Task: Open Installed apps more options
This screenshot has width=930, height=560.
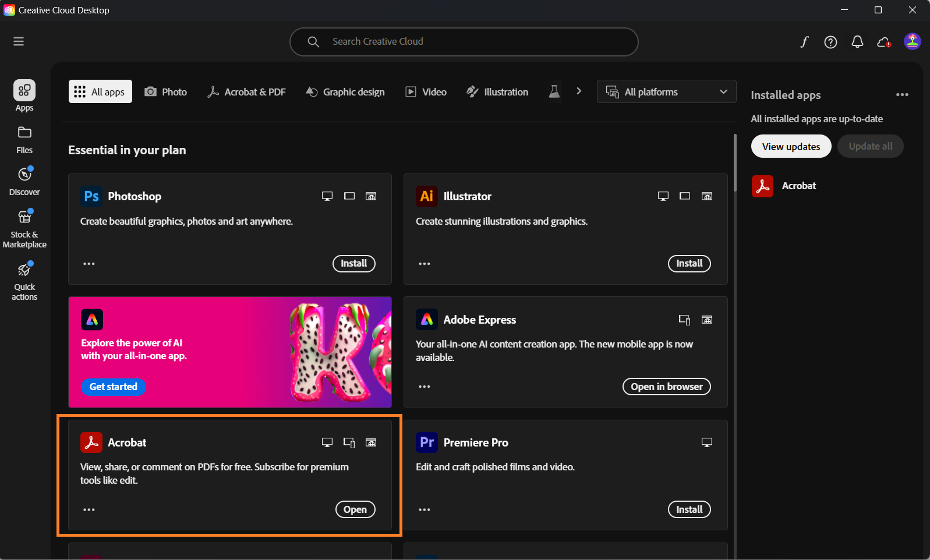Action: pos(902,95)
